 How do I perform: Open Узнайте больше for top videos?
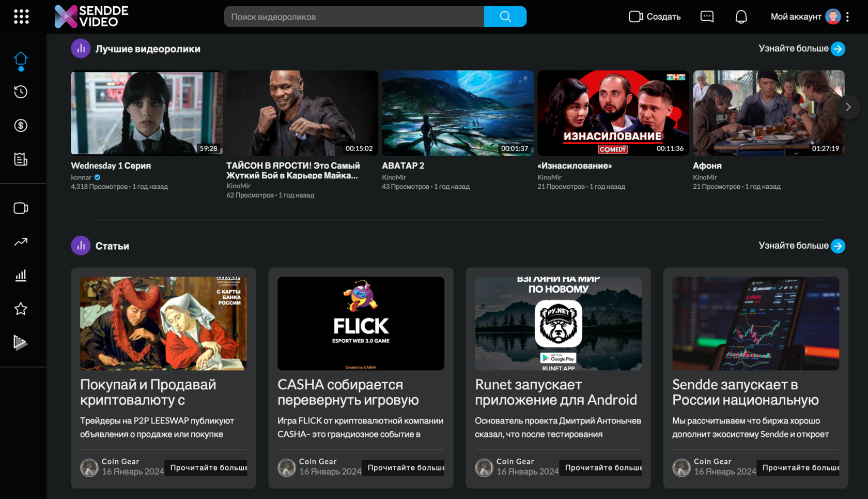point(794,49)
